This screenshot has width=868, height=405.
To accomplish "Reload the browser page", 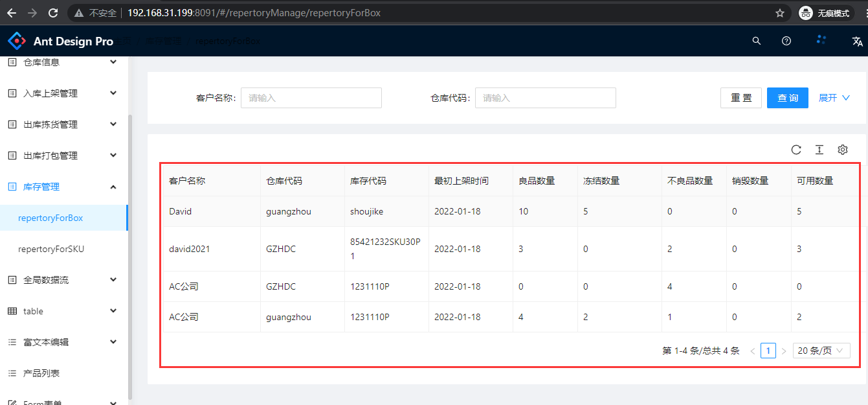I will pos(53,13).
